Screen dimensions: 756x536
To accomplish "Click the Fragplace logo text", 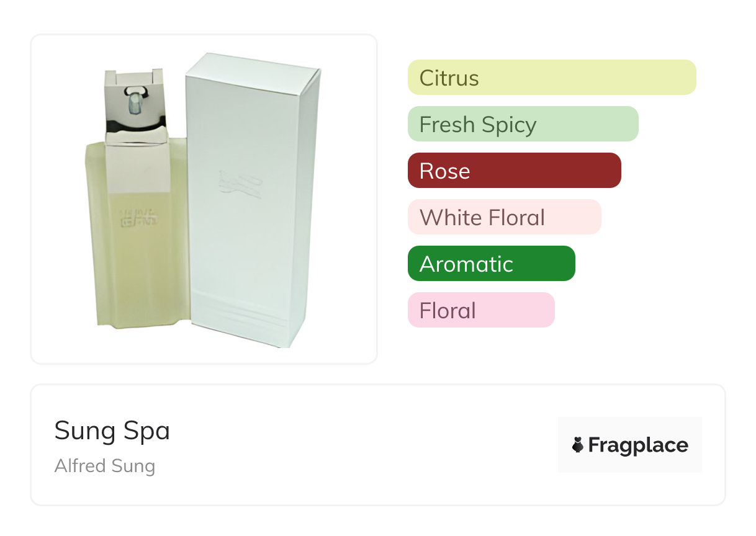I will tap(637, 445).
